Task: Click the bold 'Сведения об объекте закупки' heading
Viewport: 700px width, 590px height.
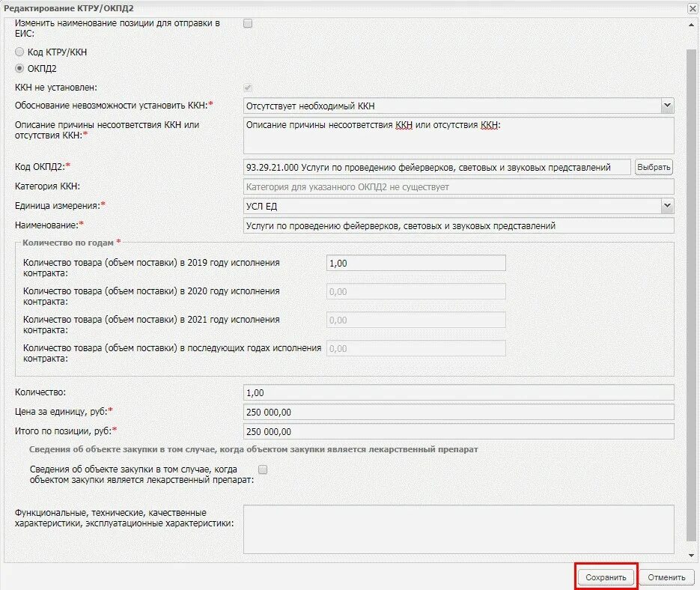Action: [254, 449]
